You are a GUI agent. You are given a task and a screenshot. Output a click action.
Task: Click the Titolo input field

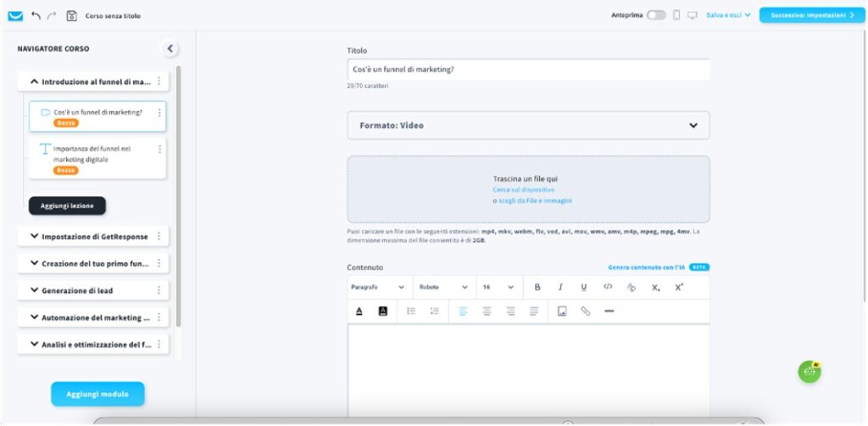pos(528,70)
